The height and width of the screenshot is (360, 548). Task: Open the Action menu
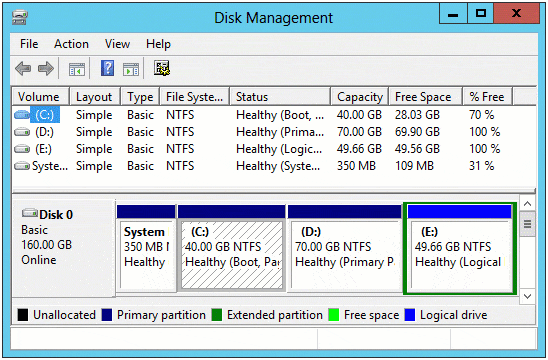pos(71,44)
